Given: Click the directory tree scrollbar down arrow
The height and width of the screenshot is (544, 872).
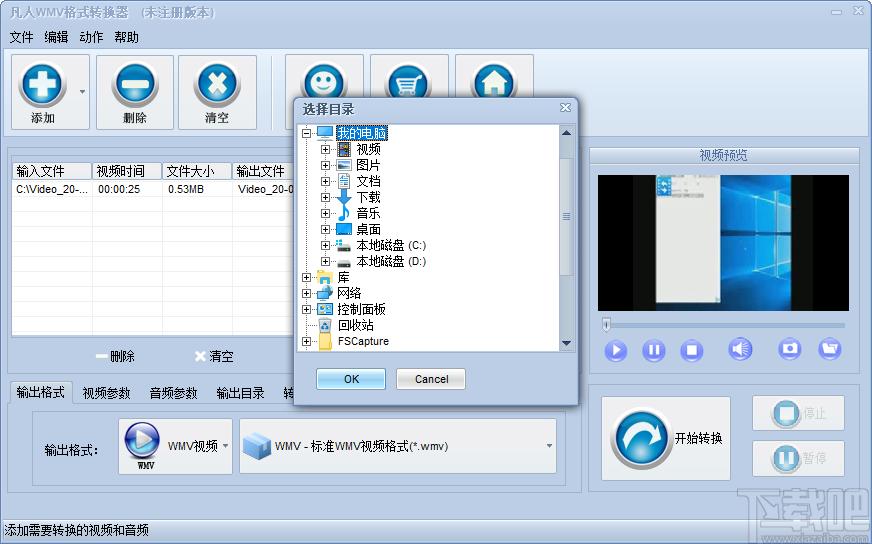Looking at the screenshot, I should (566, 343).
